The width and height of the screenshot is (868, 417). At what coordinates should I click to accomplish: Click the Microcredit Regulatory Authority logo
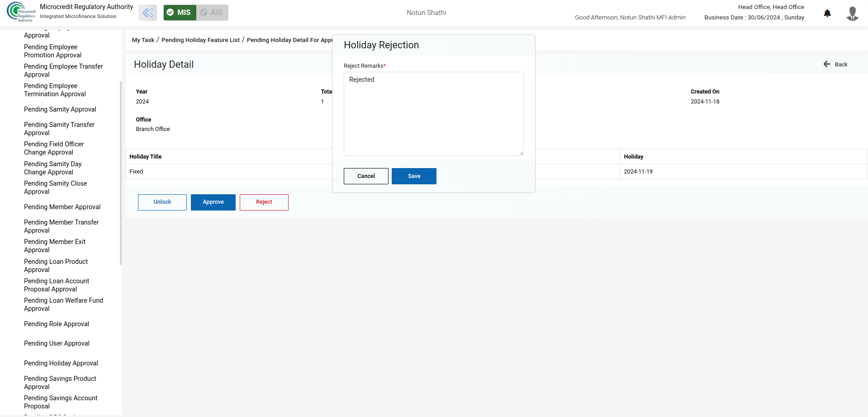(21, 12)
